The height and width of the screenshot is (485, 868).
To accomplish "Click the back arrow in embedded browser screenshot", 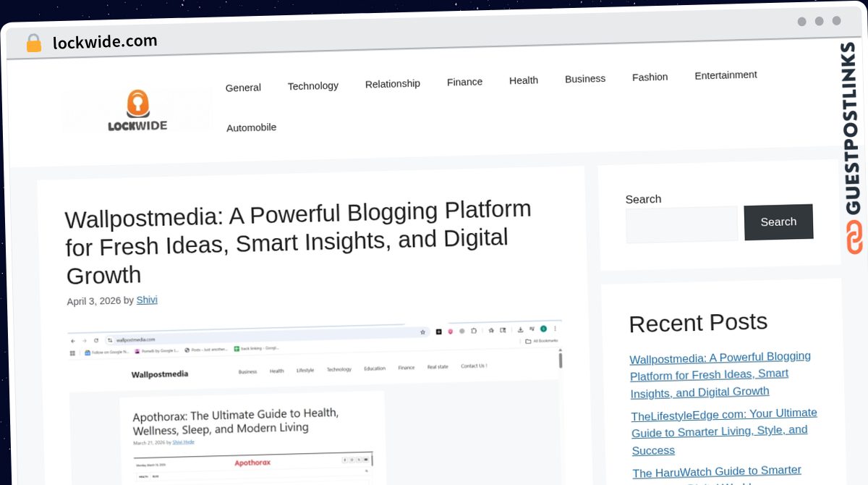I will 73,340.
